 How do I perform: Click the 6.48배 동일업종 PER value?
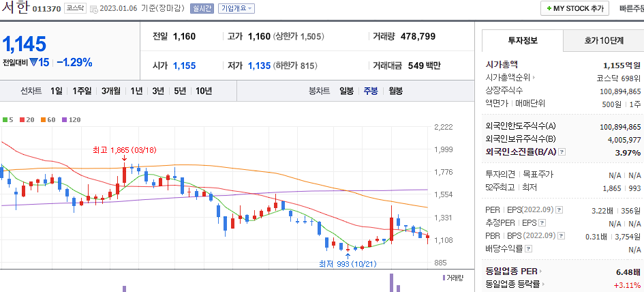pyautogui.click(x=628, y=272)
